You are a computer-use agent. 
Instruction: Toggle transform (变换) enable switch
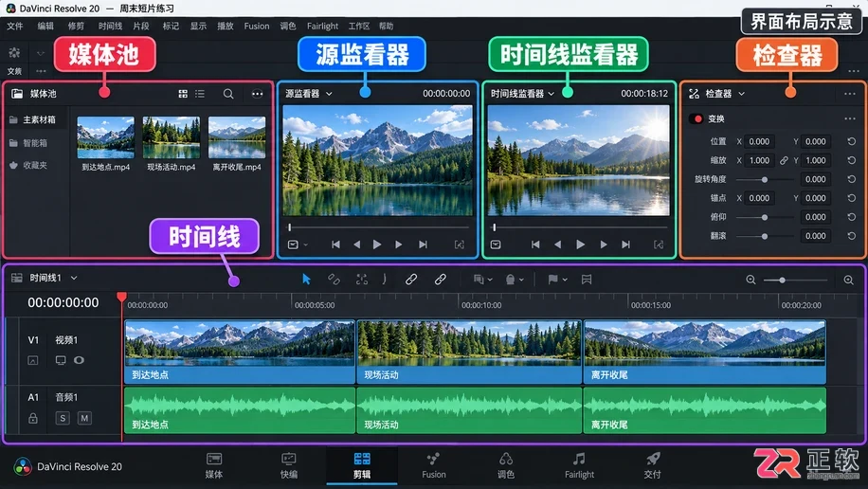pyautogui.click(x=696, y=119)
